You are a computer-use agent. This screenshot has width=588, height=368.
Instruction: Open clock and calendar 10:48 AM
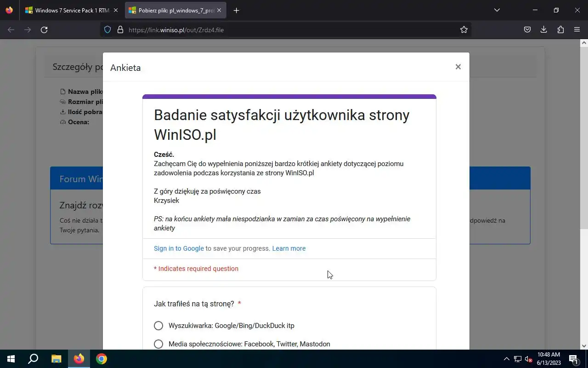point(548,359)
